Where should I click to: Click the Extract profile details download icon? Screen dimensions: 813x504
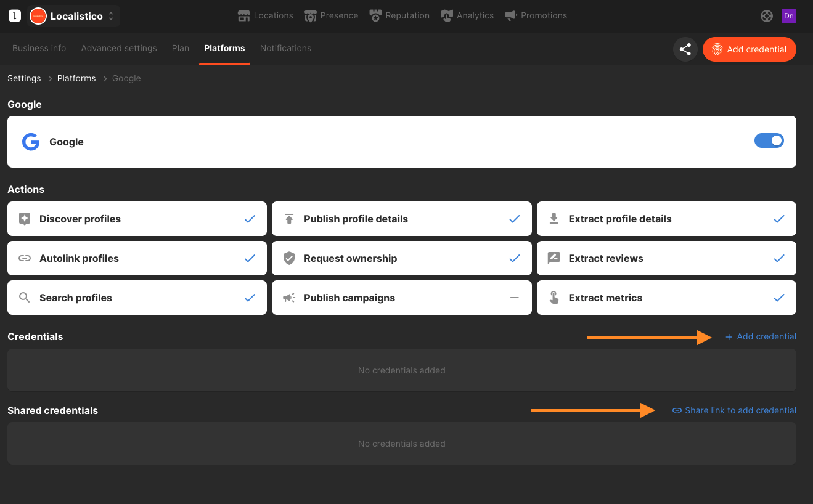point(554,219)
